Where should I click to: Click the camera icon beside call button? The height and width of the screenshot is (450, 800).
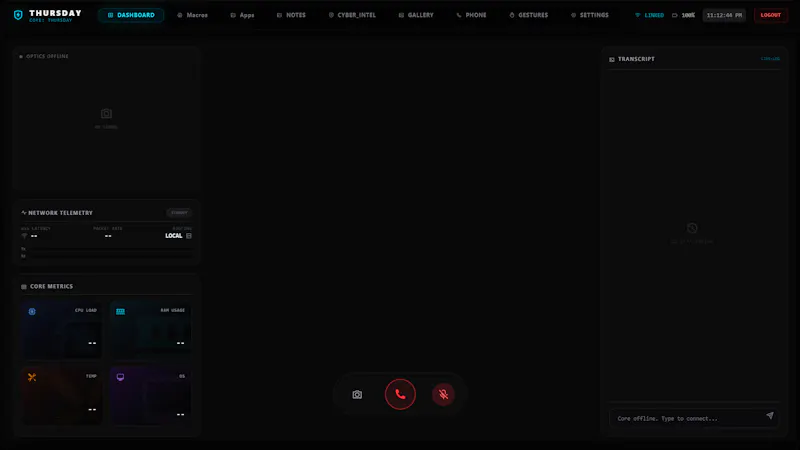[357, 394]
